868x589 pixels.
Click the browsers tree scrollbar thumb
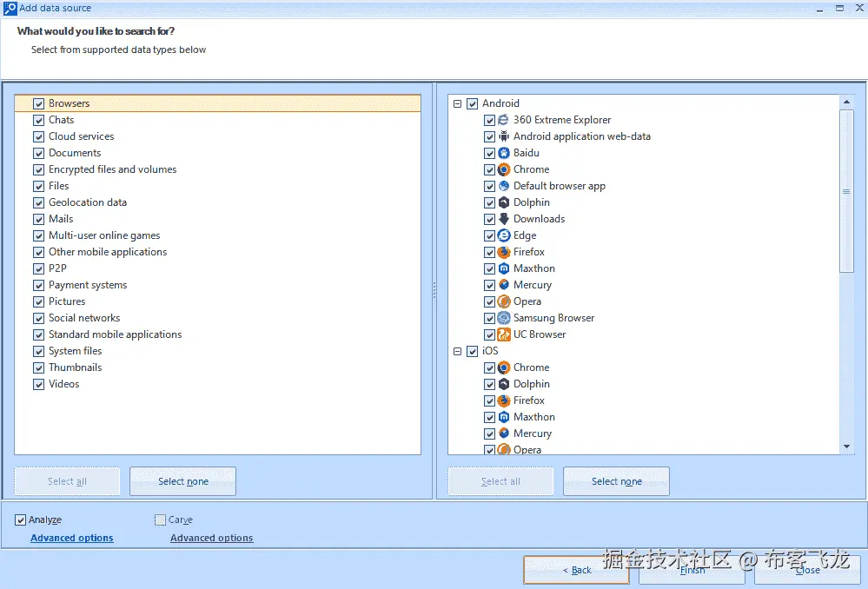pyautogui.click(x=846, y=191)
